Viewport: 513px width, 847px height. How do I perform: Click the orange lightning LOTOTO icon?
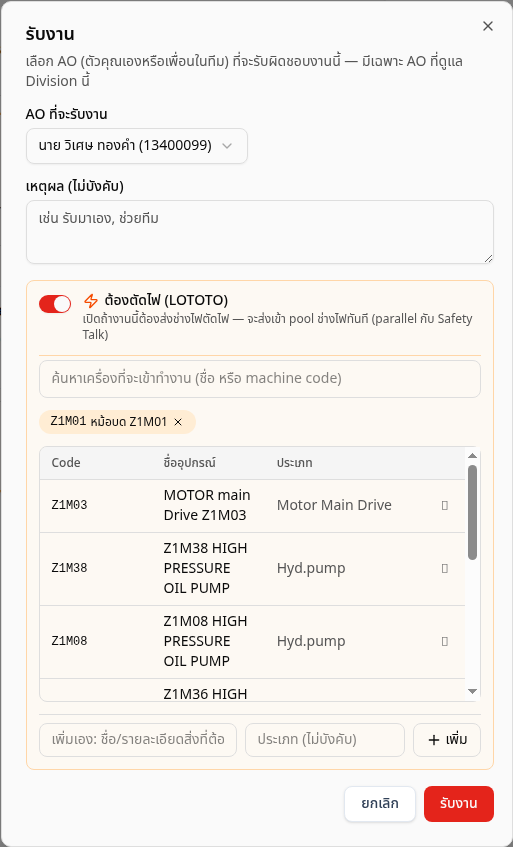[91, 300]
